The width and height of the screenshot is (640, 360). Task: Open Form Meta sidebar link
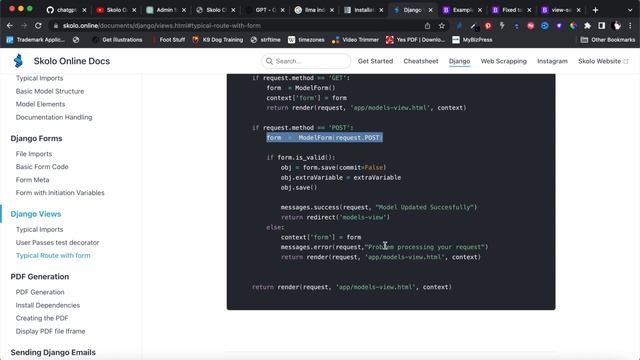(32, 180)
